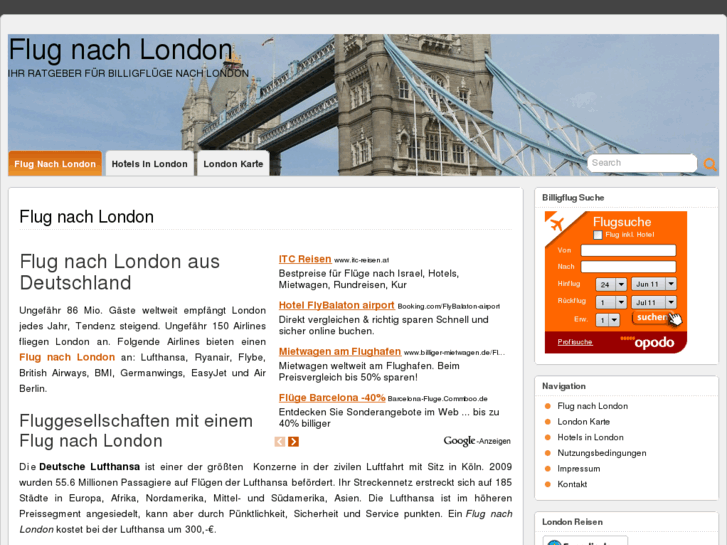Screen dimensions: 727x545
Task: Open Hotel FlyBalaton airport ad link
Action: coord(336,305)
